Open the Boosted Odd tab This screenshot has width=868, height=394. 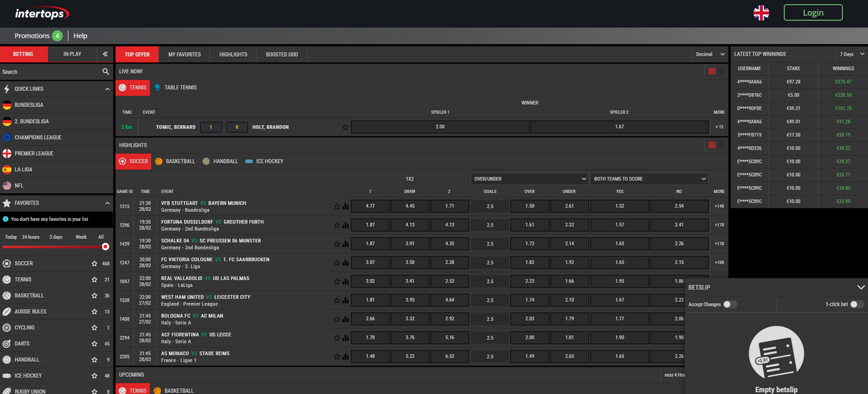click(x=282, y=54)
